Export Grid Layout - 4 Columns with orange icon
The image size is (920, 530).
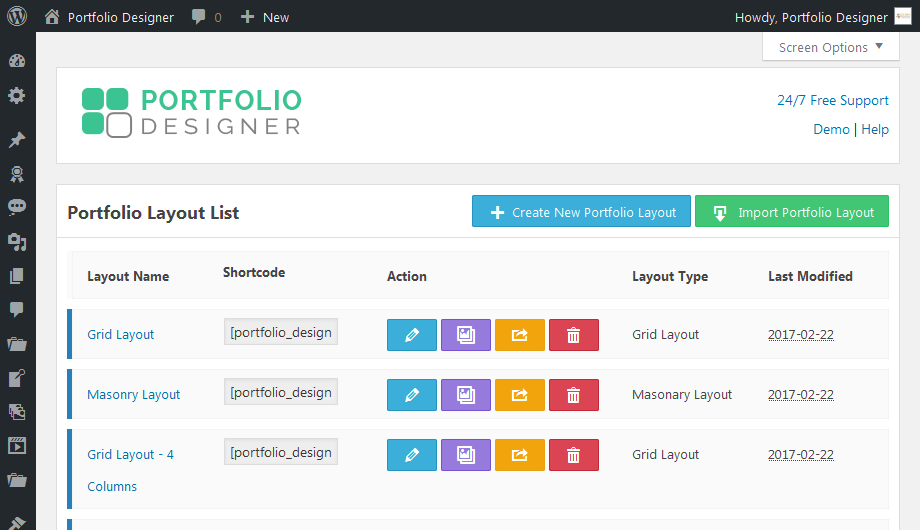pyautogui.click(x=520, y=455)
